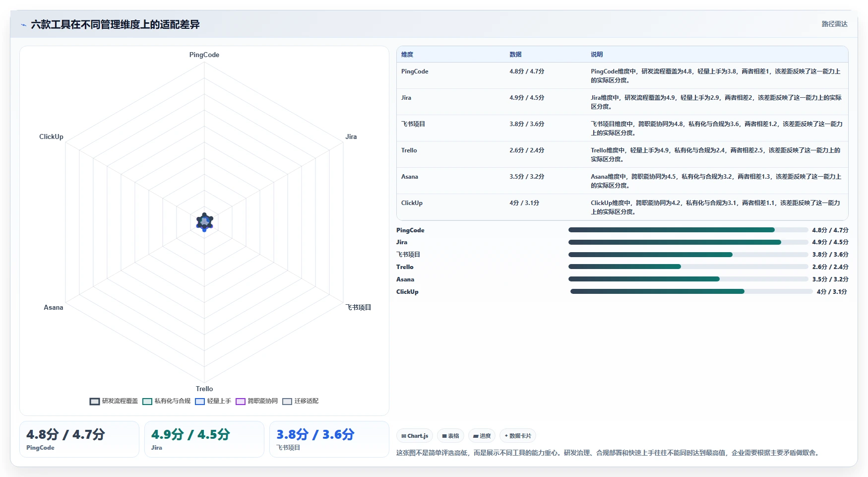
Task: Click the 说明 column header
Action: tap(597, 55)
